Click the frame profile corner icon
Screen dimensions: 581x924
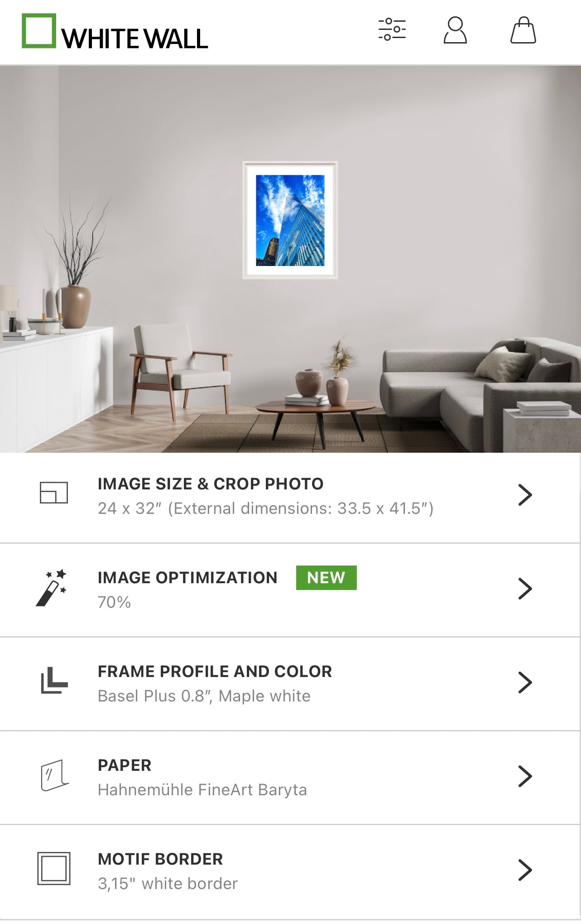(54, 680)
